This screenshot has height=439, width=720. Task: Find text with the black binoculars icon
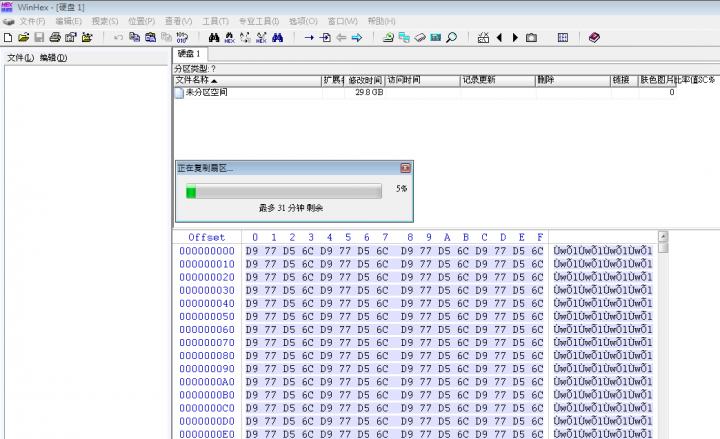pos(214,38)
